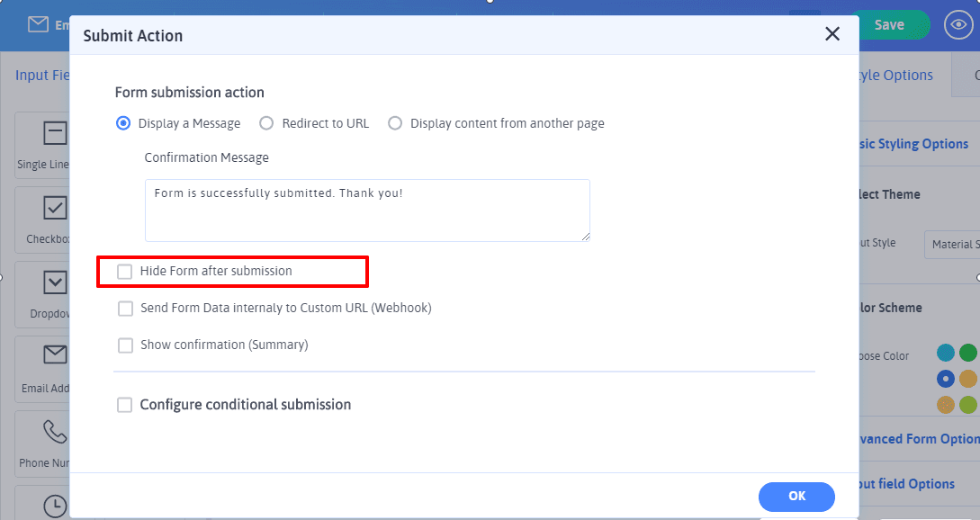The height and width of the screenshot is (520, 980).
Task: Close the Submit Action dialog
Action: coord(832,34)
